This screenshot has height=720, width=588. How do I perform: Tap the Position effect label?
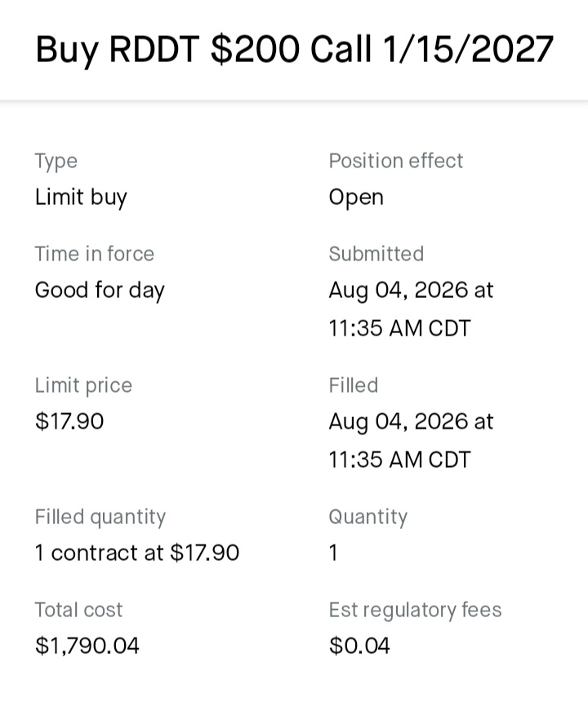click(395, 161)
